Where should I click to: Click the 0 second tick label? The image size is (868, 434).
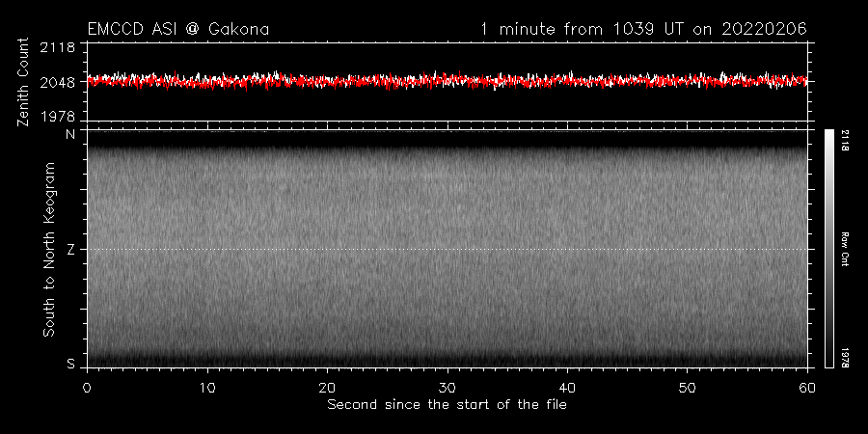[x=87, y=388]
